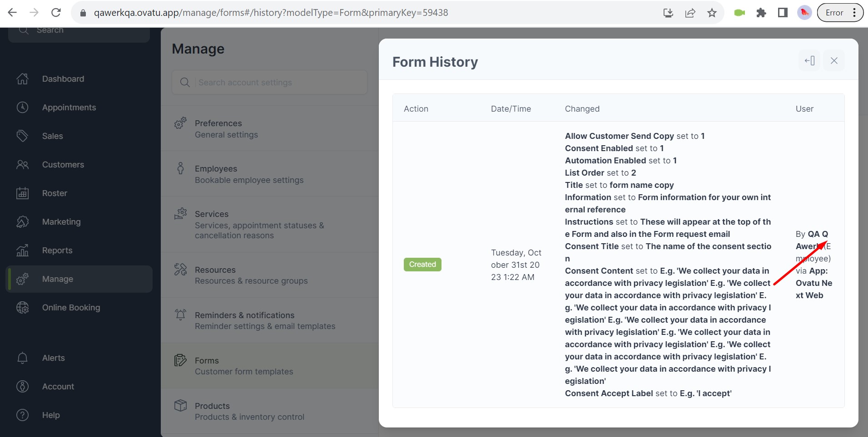The height and width of the screenshot is (437, 868).
Task: Click the browser Error button
Action: click(x=840, y=13)
